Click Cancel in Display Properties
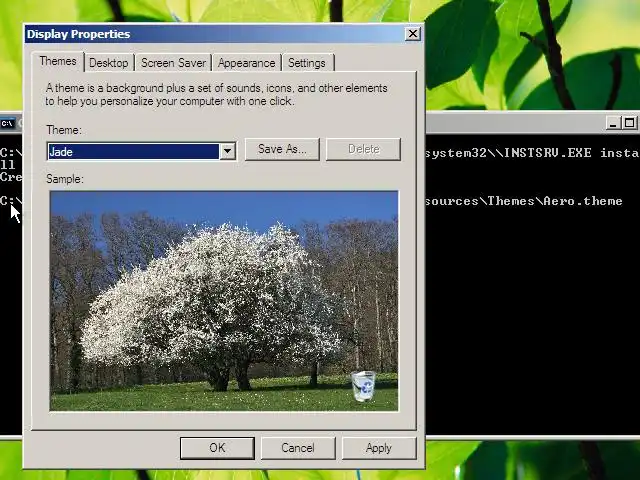Image resolution: width=640 pixels, height=480 pixels. click(298, 448)
